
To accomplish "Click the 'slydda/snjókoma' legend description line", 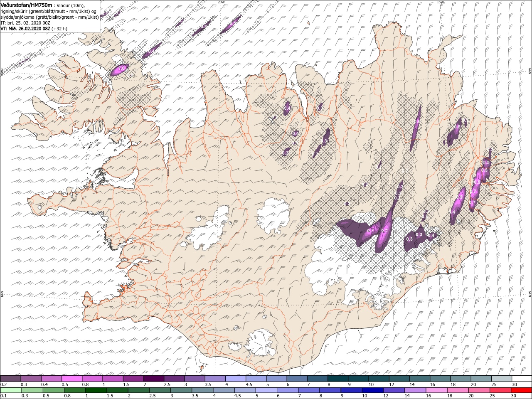I will click(49, 17).
